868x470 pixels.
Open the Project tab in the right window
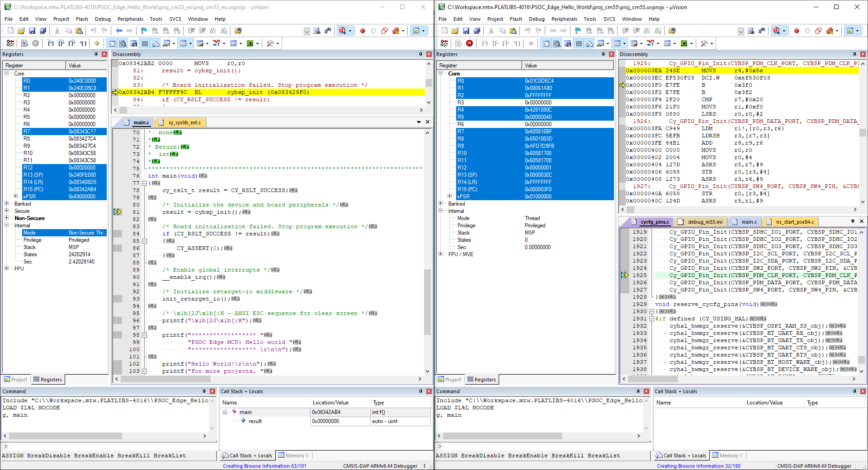pos(449,380)
